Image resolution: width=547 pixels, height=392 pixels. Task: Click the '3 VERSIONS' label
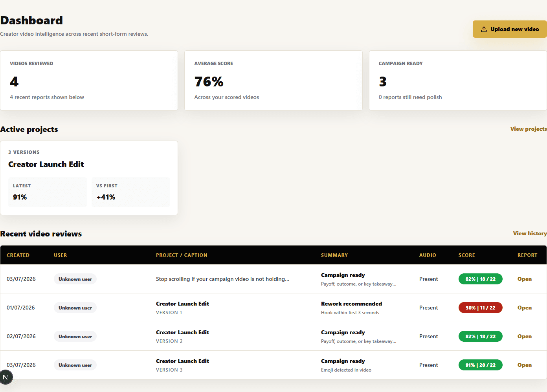click(x=24, y=152)
